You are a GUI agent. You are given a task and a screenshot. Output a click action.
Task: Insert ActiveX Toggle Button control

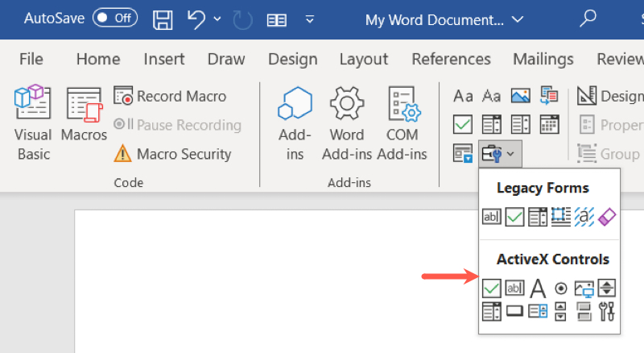(584, 311)
